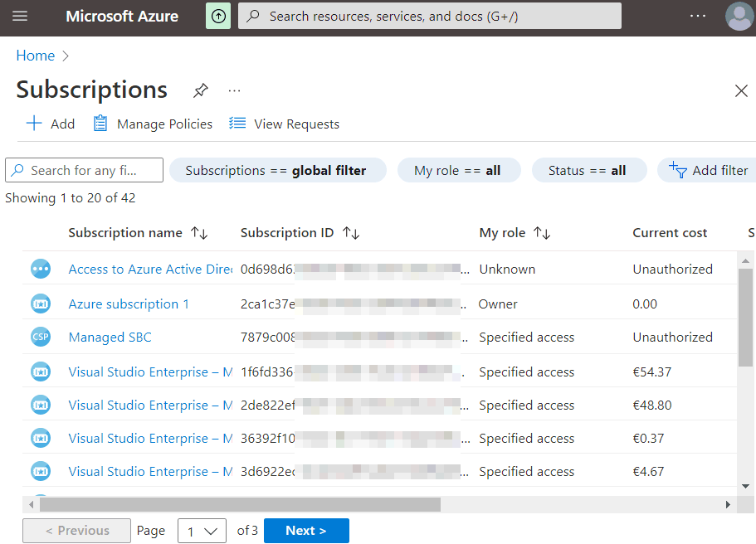This screenshot has height=544, width=756.
Task: Open the Visual Studio Enterprise subscription starting 1f6fd336
Action: point(150,372)
